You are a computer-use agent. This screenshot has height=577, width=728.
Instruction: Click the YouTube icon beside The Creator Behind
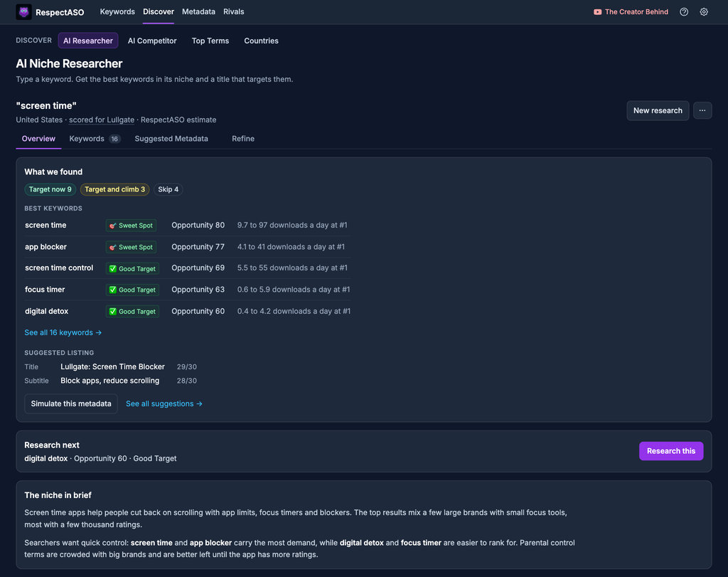coord(597,12)
